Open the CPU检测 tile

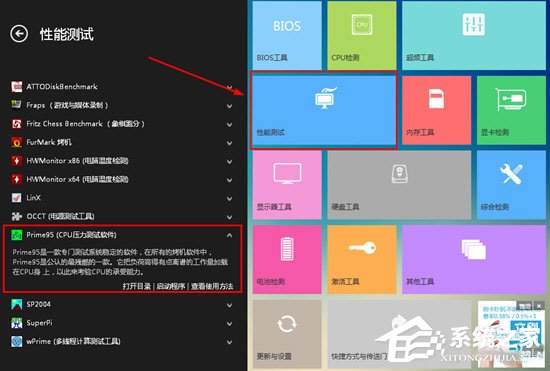[362, 35]
